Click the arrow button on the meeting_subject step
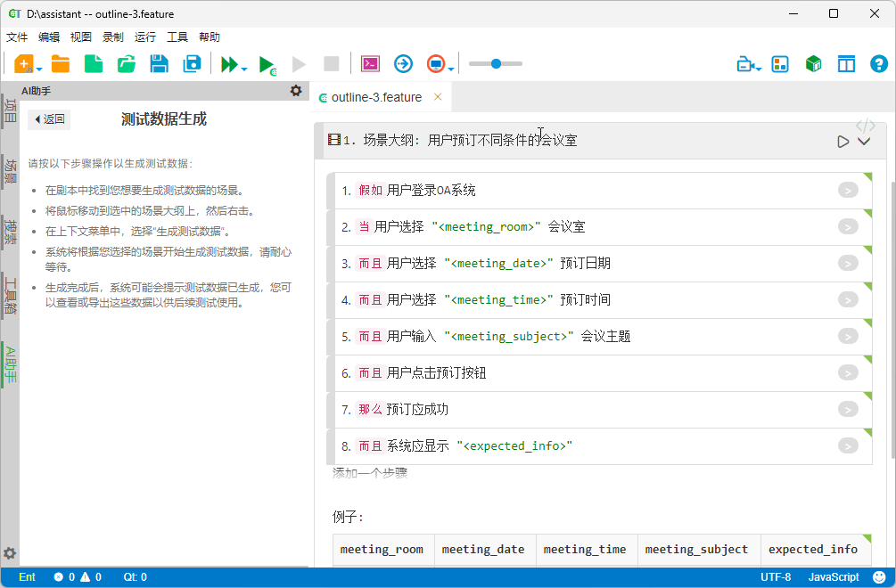Screen dimensions: 896x588 pyautogui.click(x=848, y=336)
